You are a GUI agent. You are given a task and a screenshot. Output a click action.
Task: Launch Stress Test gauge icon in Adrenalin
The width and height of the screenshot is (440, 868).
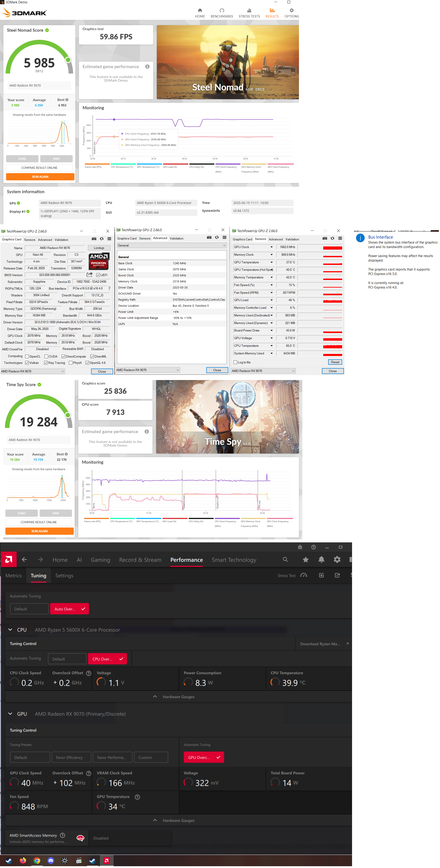coord(303,575)
